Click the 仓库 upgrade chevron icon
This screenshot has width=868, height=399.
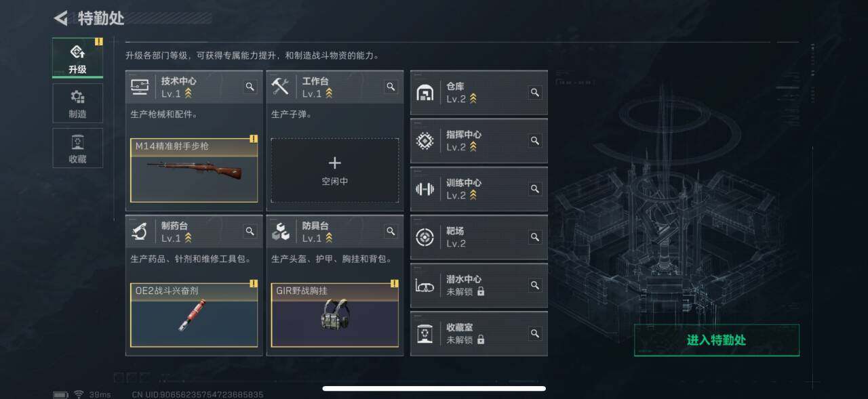click(x=473, y=99)
